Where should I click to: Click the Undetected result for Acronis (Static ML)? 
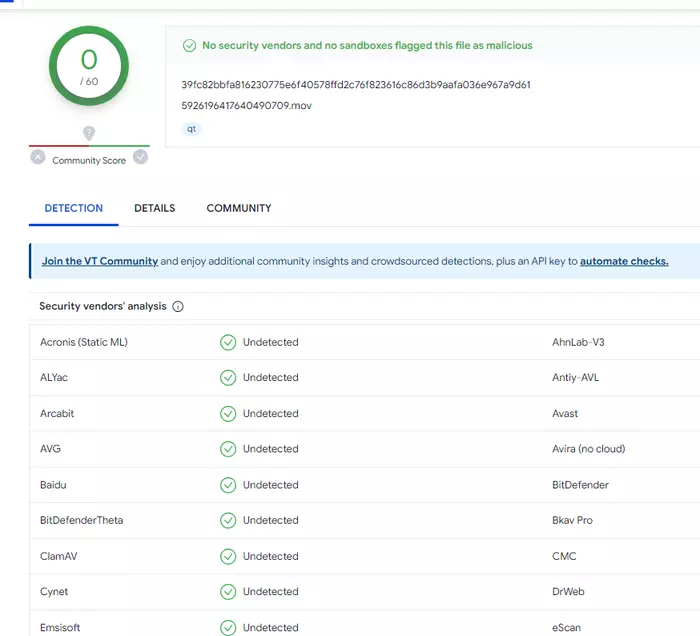pos(271,342)
